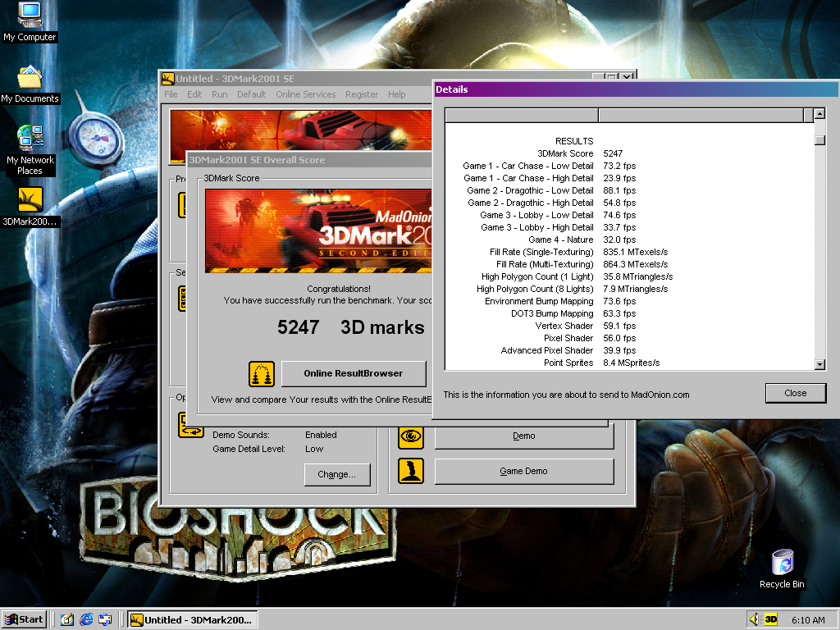Click the large "3D marks" score text
Viewport: 840px width, 630px height.
click(x=382, y=327)
